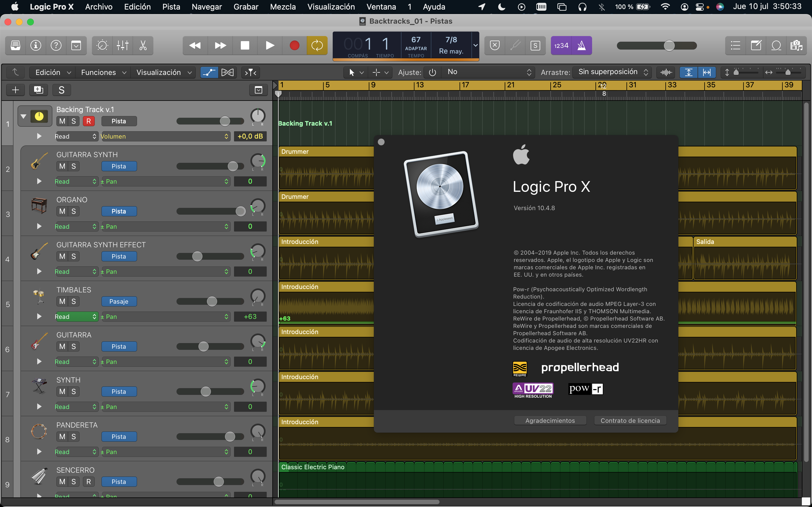812x507 pixels.
Task: Enable count-in 1234 button
Action: [x=561, y=45]
